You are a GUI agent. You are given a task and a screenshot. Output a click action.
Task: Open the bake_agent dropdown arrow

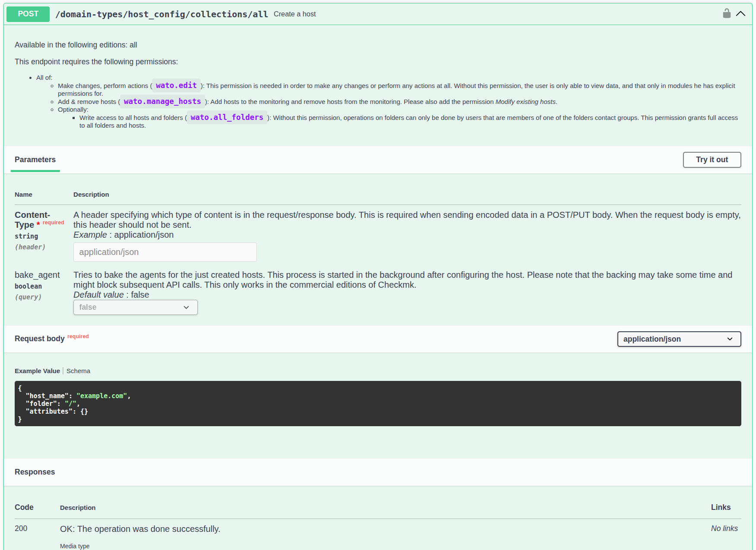186,307
